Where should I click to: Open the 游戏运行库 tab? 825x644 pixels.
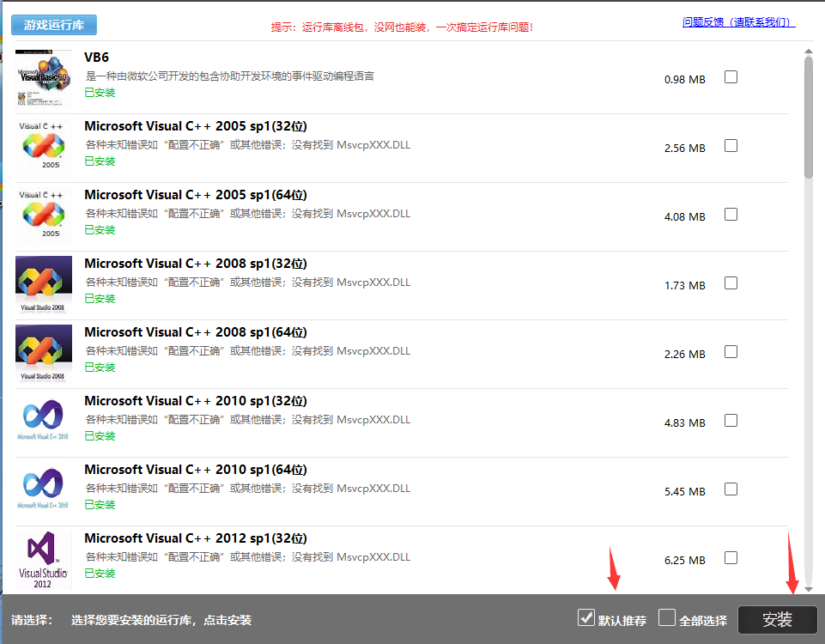[54, 25]
